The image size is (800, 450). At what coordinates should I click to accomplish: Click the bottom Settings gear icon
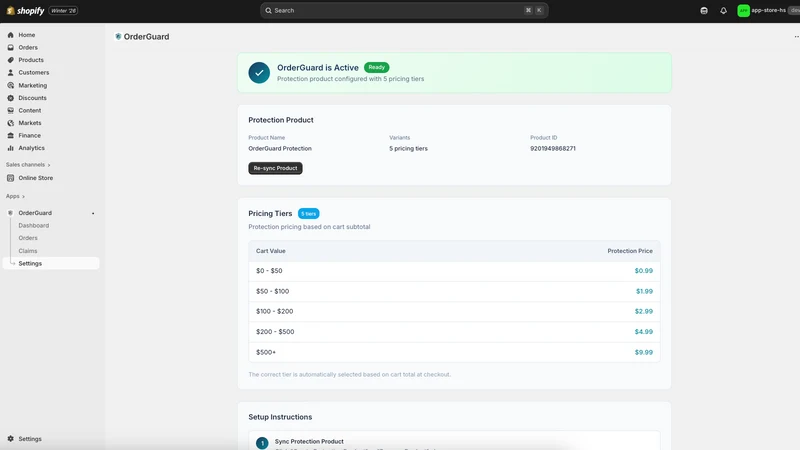pos(10,439)
